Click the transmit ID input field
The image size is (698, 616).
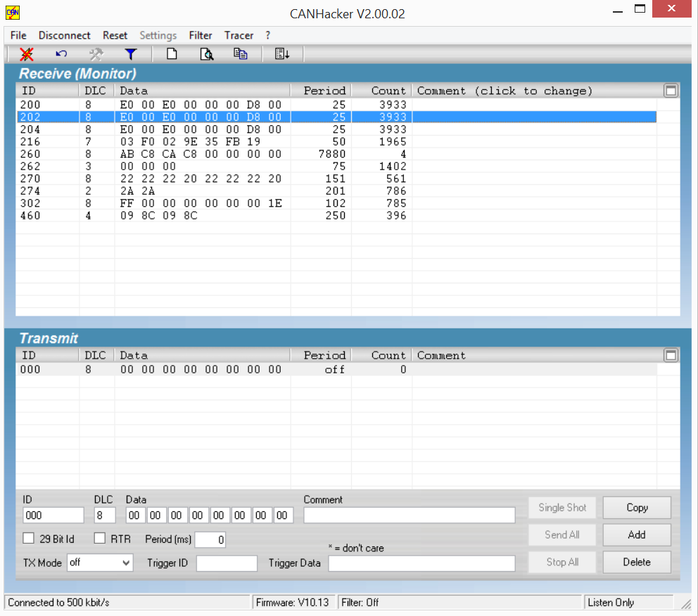click(53, 515)
